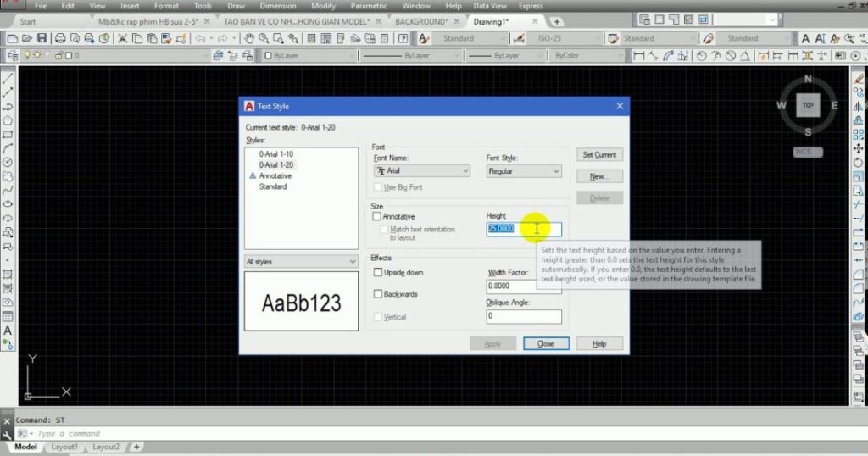Image resolution: width=868 pixels, height=456 pixels.
Task: Open the All styles filter dropdown
Action: (301, 261)
